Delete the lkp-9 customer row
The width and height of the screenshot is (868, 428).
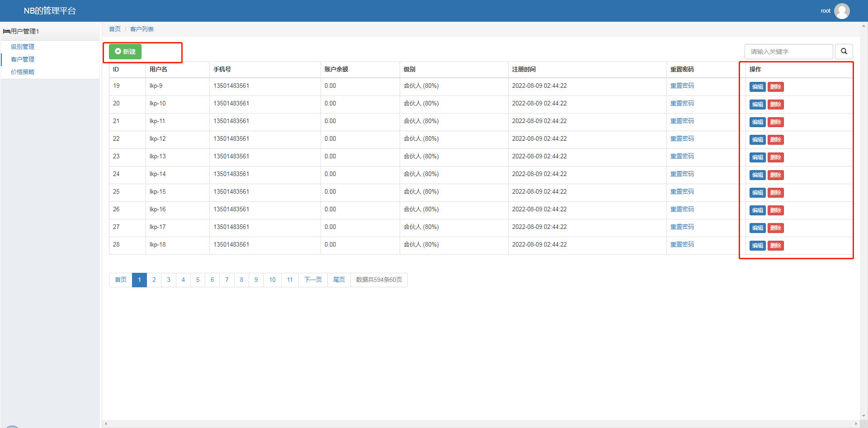click(x=776, y=87)
